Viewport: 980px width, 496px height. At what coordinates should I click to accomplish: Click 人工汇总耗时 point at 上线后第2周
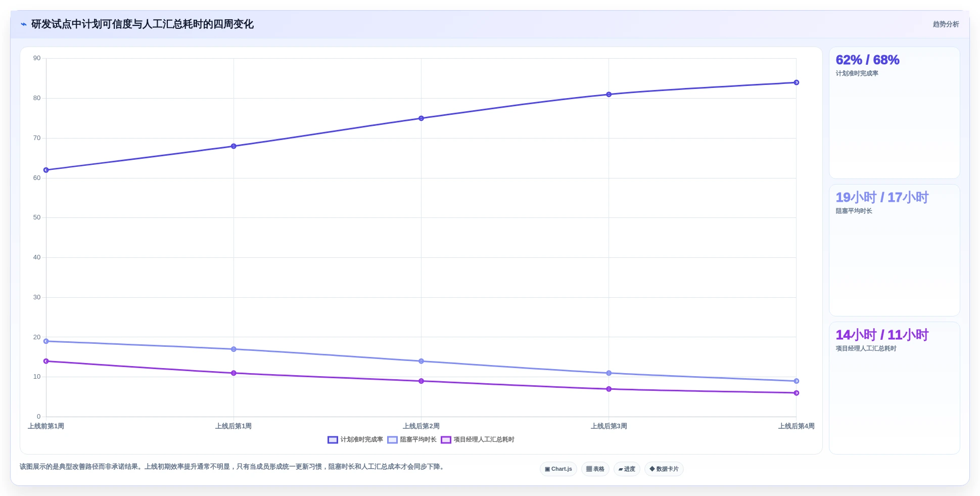pos(421,381)
